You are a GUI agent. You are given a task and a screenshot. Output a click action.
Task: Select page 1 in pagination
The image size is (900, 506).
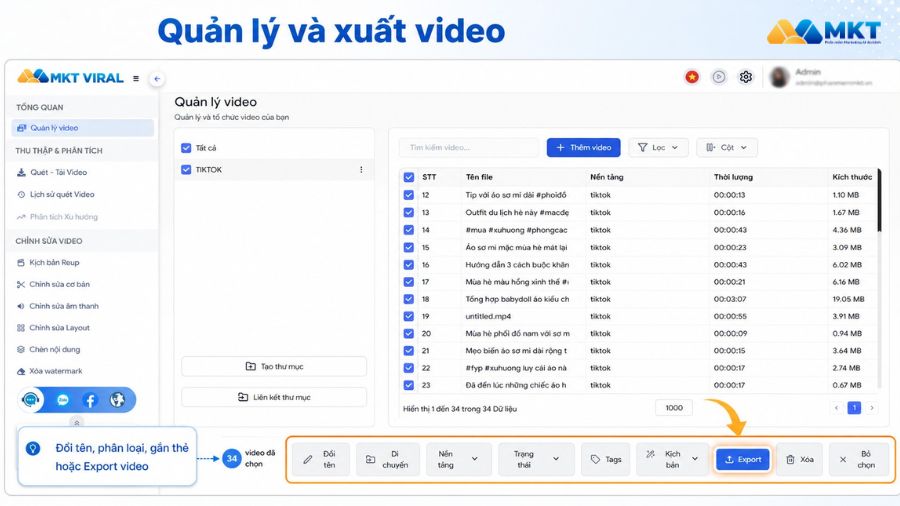tap(854, 408)
